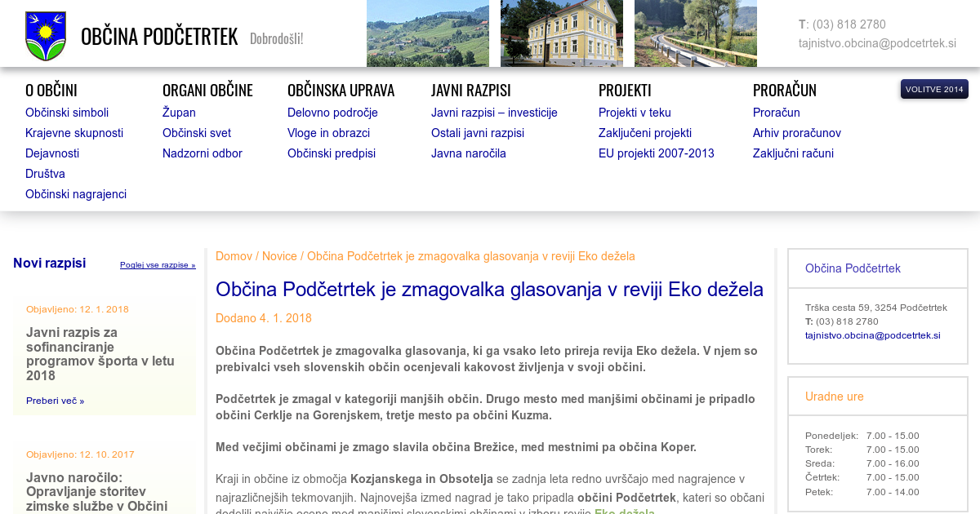Open the road with guardrail photo

point(695,33)
